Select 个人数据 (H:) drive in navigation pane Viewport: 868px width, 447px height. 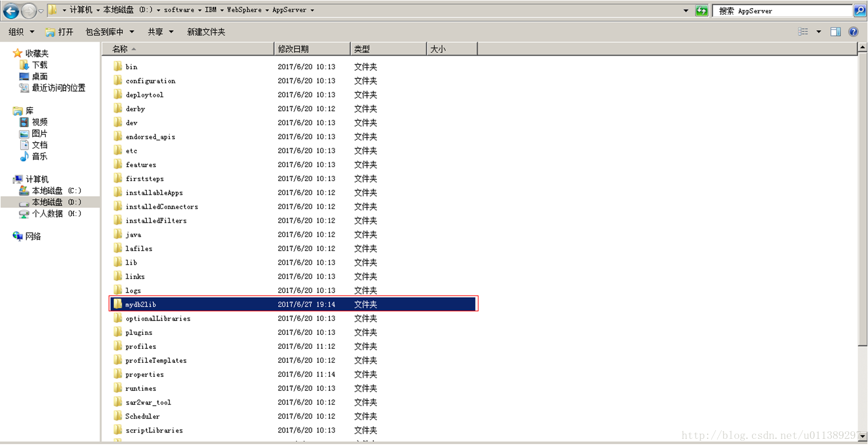coord(56,214)
